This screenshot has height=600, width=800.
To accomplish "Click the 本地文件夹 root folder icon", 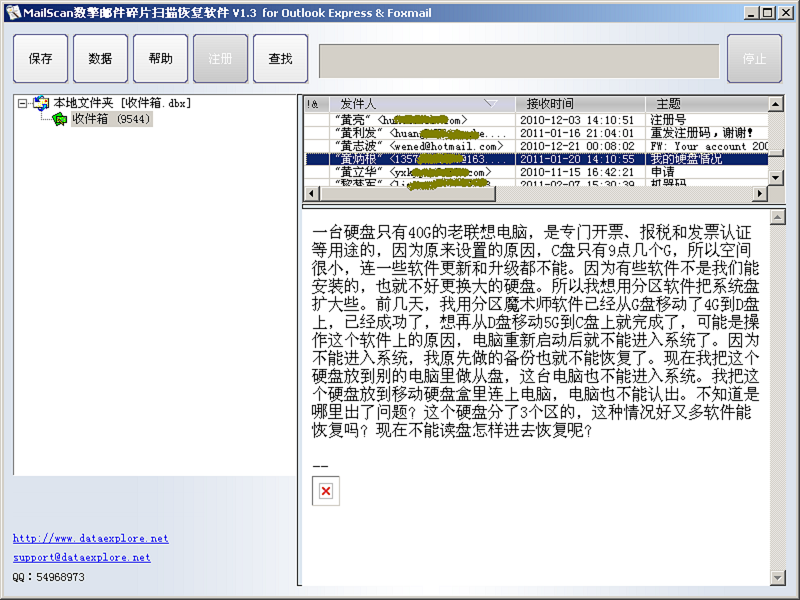I will (x=41, y=103).
